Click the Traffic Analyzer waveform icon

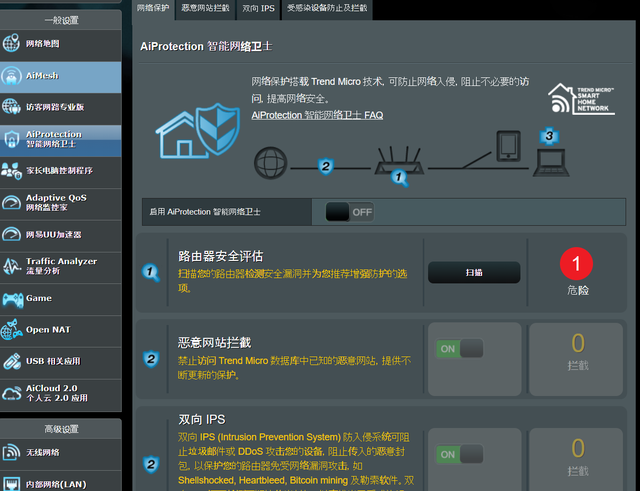coord(11,266)
